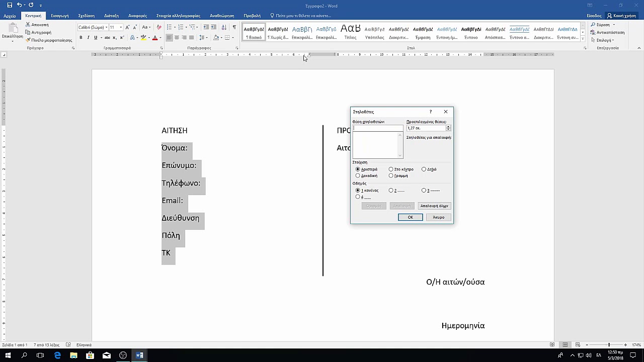Image resolution: width=644 pixels, height=362 pixels.
Task: Click the justify text alignment icon
Action: tap(192, 38)
